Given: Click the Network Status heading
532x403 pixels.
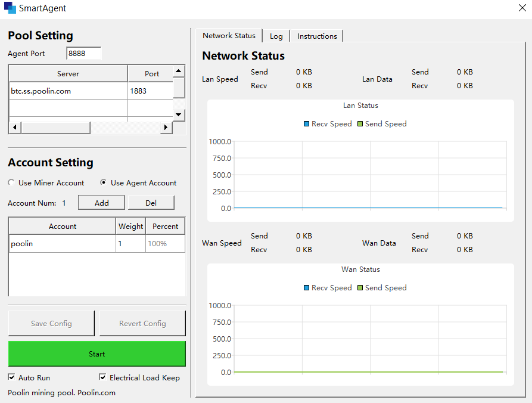Looking at the screenshot, I should click(x=243, y=55).
